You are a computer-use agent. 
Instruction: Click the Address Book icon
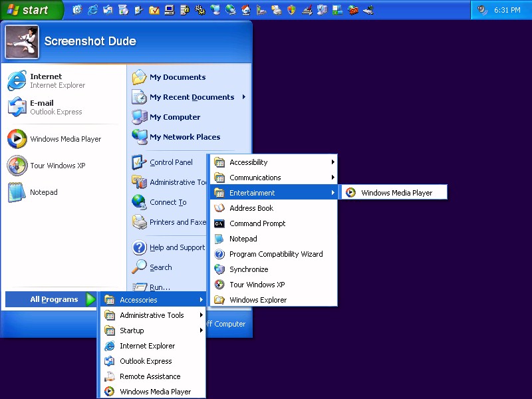[x=219, y=208]
